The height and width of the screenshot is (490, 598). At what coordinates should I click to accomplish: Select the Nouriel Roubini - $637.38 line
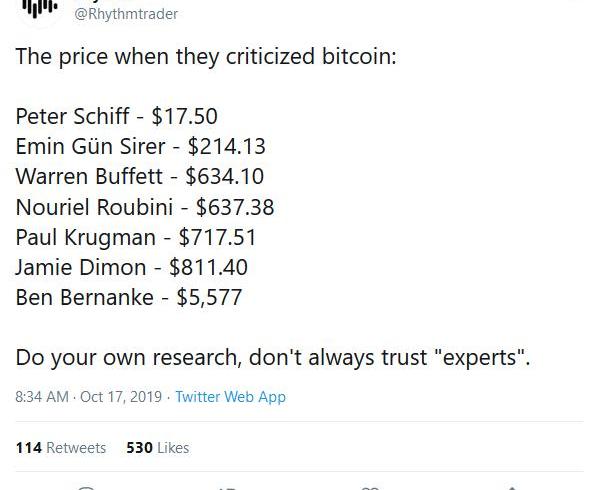point(145,207)
